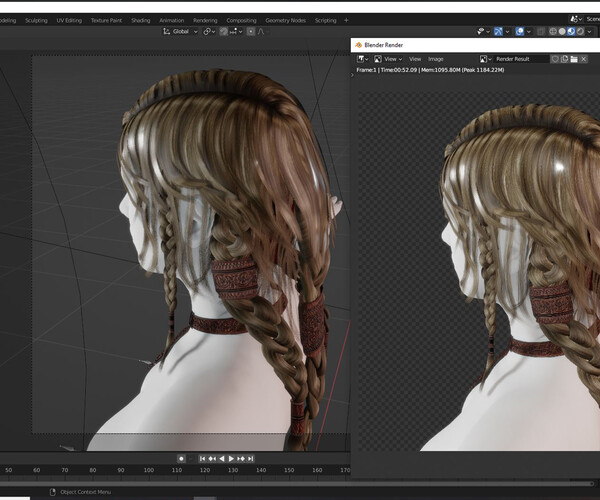The image size is (600, 500).
Task: Switch to the Shading workspace tab
Action: pyautogui.click(x=141, y=20)
